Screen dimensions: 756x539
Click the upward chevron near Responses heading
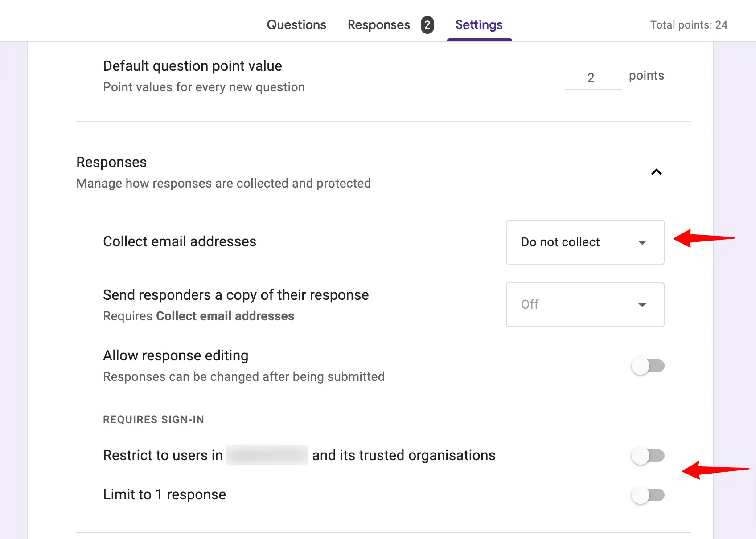[x=656, y=172]
